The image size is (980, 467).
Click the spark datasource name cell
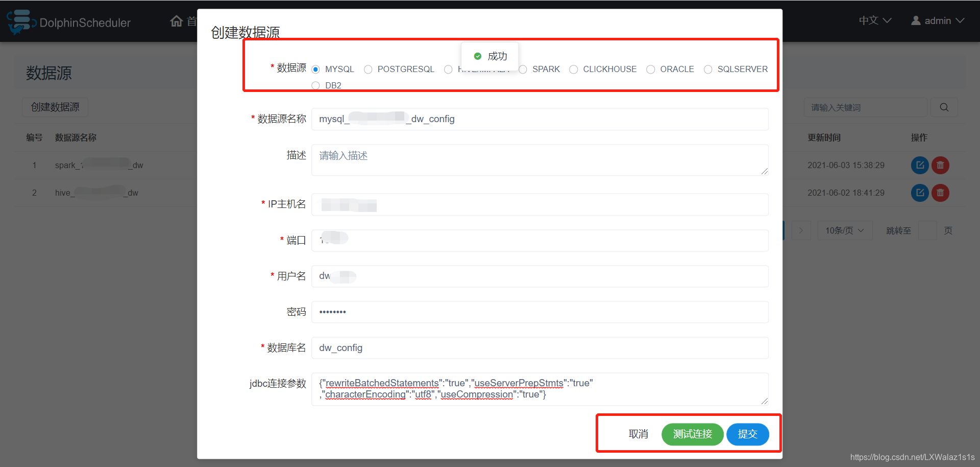[x=99, y=165]
